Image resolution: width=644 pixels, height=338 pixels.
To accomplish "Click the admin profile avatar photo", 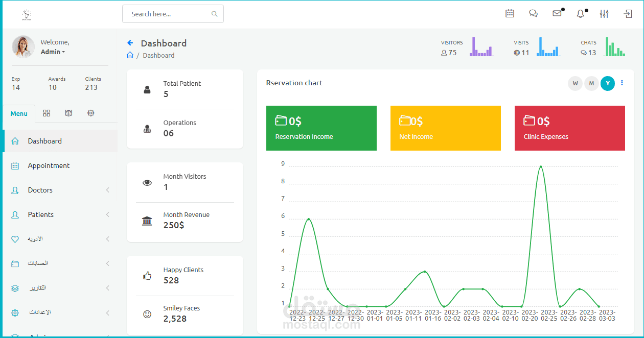I will 24,47.
